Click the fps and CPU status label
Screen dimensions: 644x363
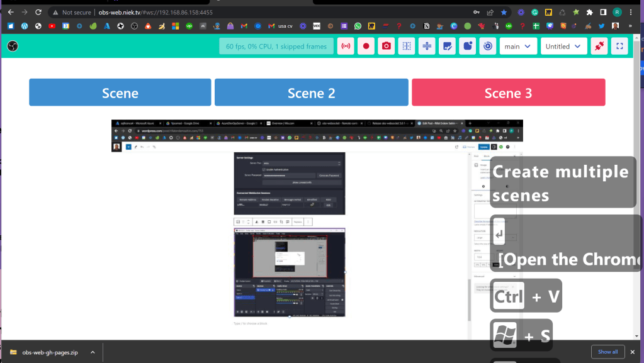[x=276, y=47]
